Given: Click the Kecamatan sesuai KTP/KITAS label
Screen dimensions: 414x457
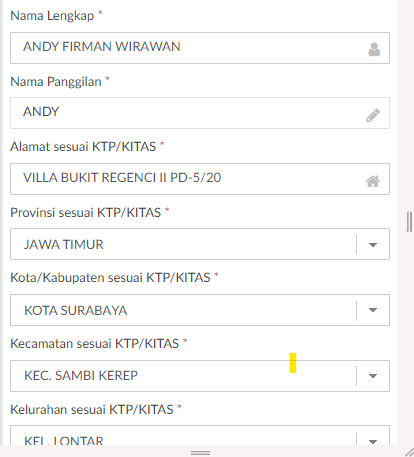Looking at the screenshot, I should [95, 343].
